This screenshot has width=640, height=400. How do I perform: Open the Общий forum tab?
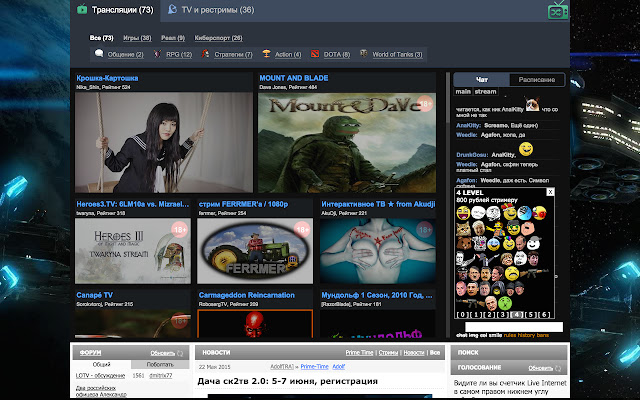(102, 364)
